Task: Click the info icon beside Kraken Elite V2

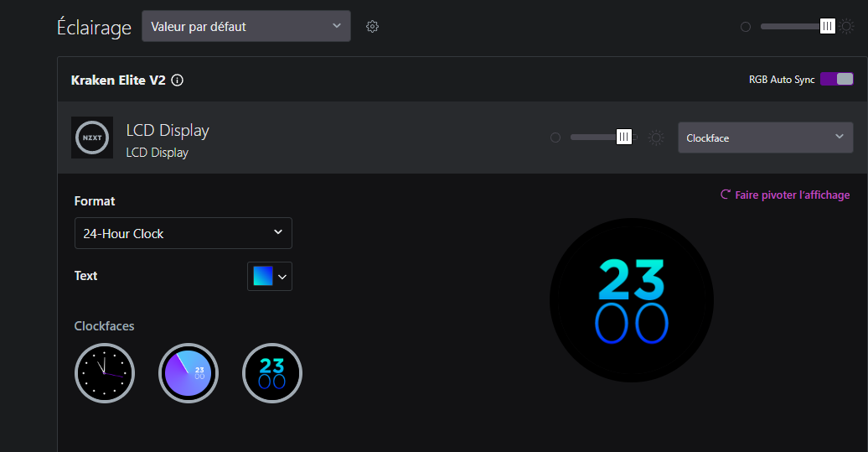Action: point(177,81)
